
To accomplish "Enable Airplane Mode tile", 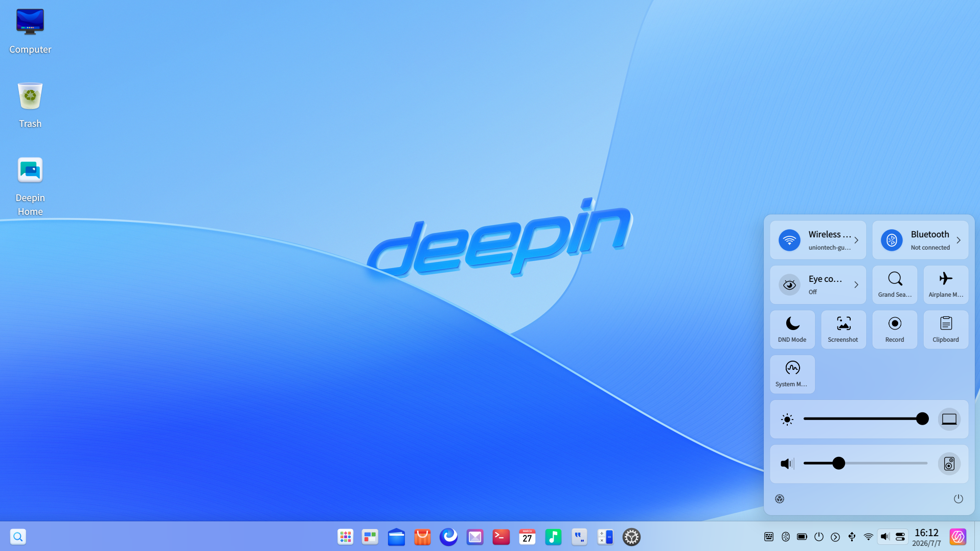I will click(946, 285).
